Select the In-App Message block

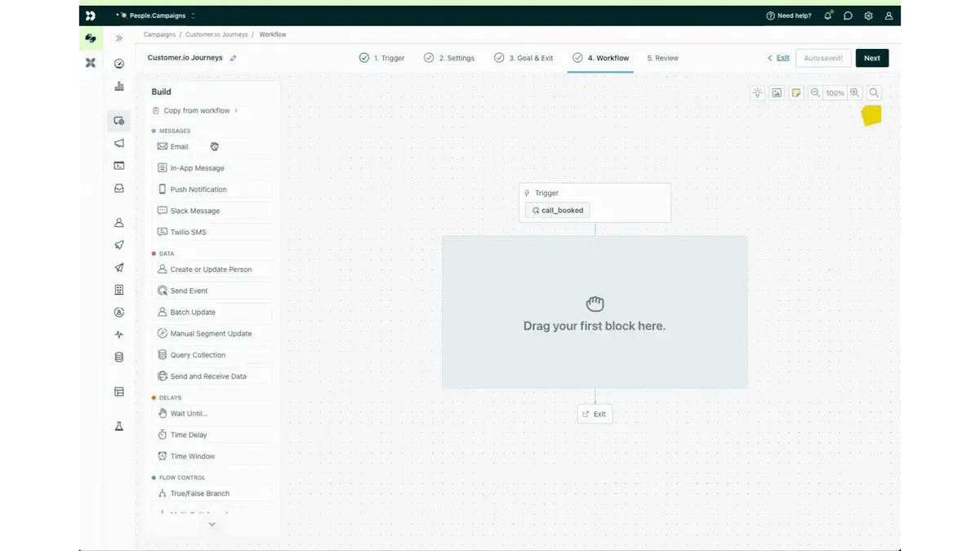(x=212, y=168)
